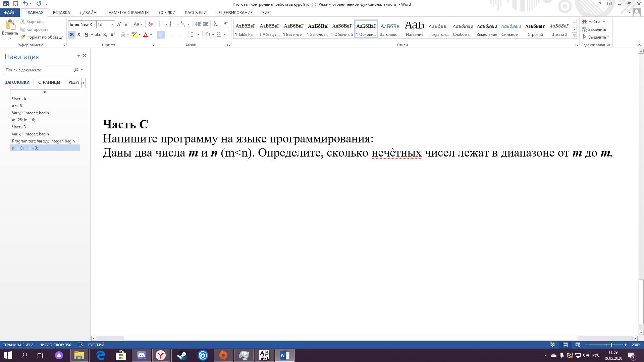
Task: Decrease paragraph indent
Action: tap(198, 24)
